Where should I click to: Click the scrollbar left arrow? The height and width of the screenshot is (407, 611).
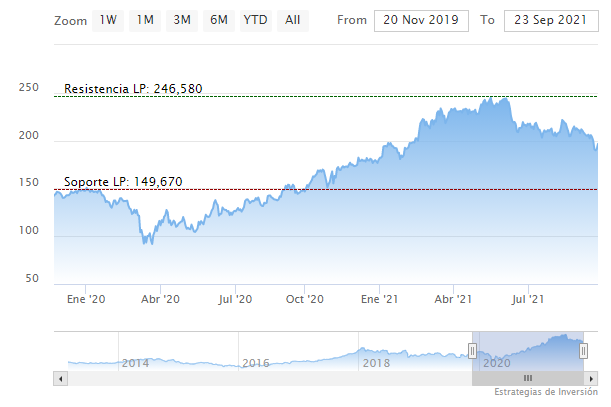tap(61, 379)
